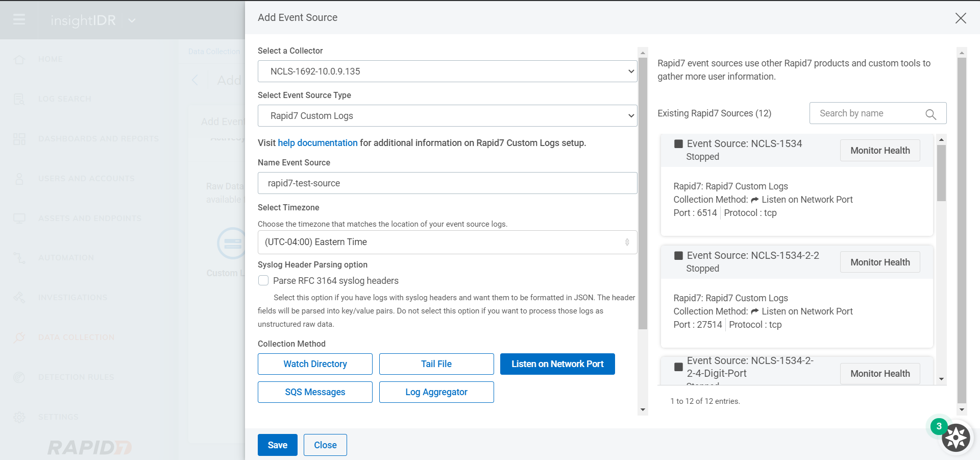Screen dimensions: 980x460
Task: Click the Data Collection icon
Action: (19, 337)
